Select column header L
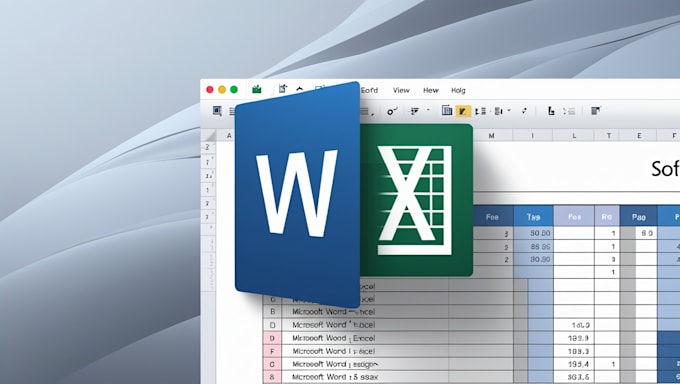 pyautogui.click(x=574, y=136)
